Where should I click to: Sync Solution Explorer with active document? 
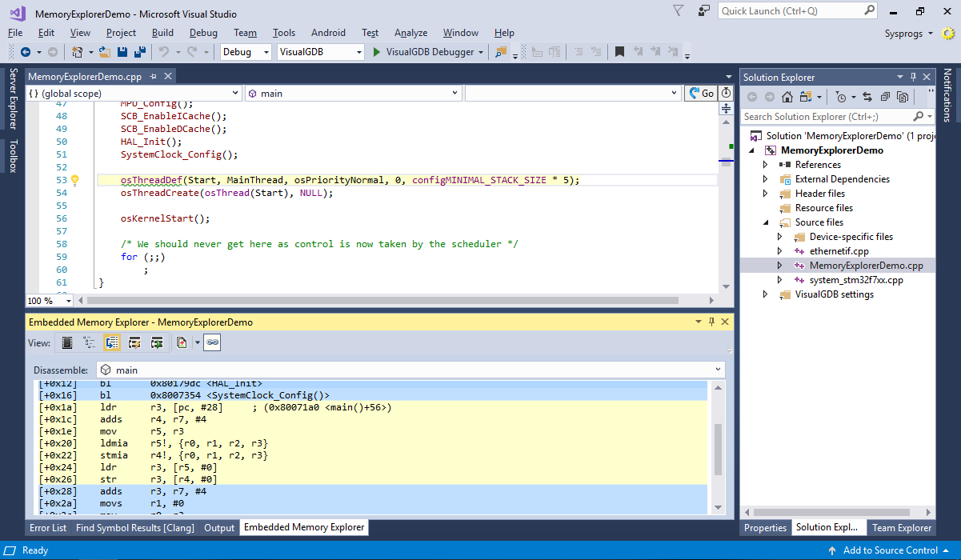pos(867,97)
